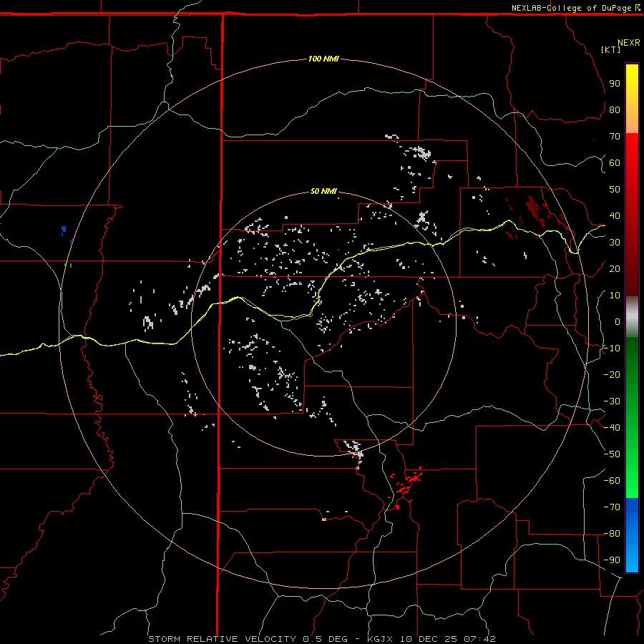Viewport: 644px width, 644px height.
Task: Click the gray zero-velocity segment of color bar
Action: [632, 317]
